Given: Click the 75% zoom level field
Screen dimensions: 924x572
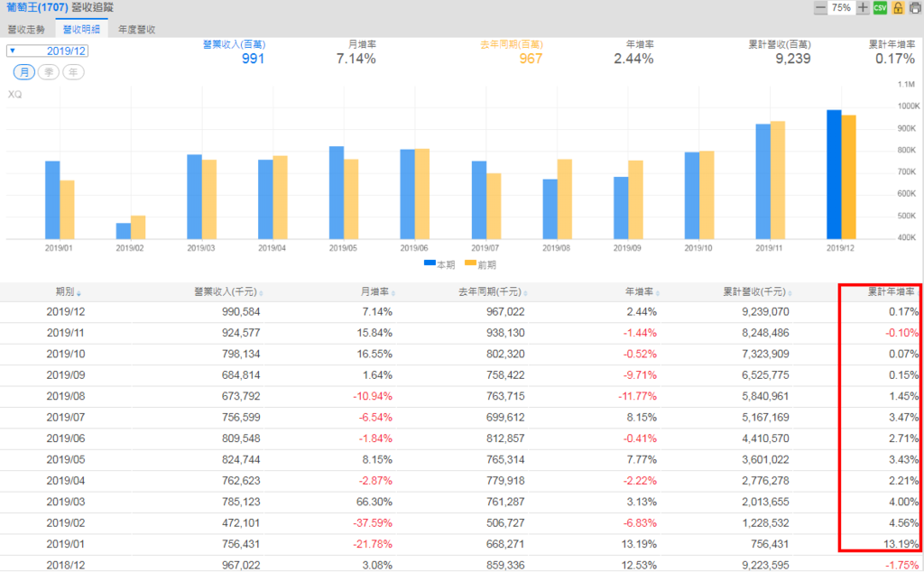Looking at the screenshot, I should pos(841,7).
